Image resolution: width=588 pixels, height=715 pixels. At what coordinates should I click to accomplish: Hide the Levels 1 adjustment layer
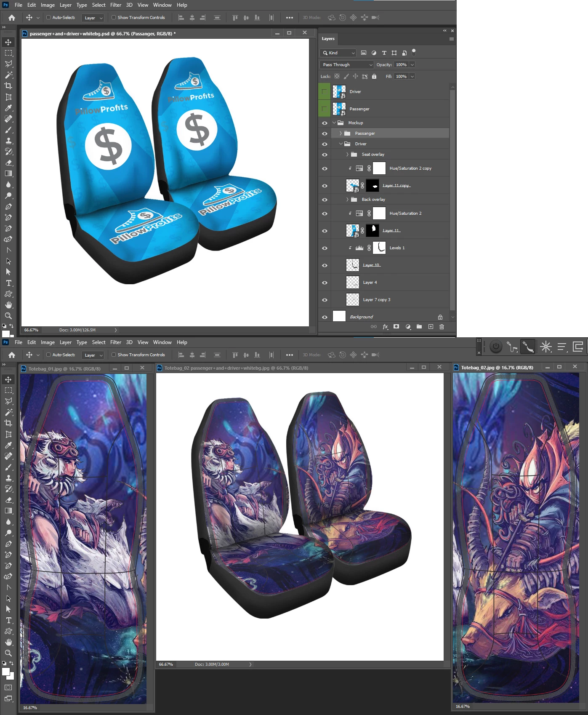pos(325,248)
